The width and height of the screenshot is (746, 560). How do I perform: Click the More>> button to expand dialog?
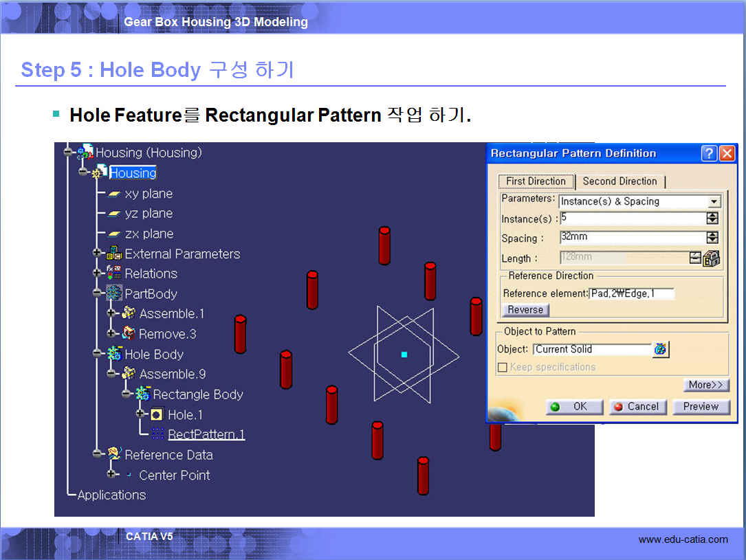[706, 385]
